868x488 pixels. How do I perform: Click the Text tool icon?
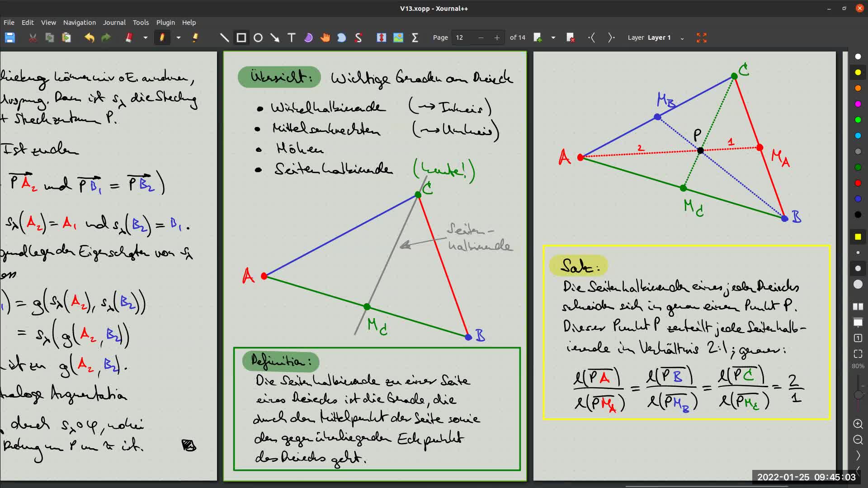292,38
